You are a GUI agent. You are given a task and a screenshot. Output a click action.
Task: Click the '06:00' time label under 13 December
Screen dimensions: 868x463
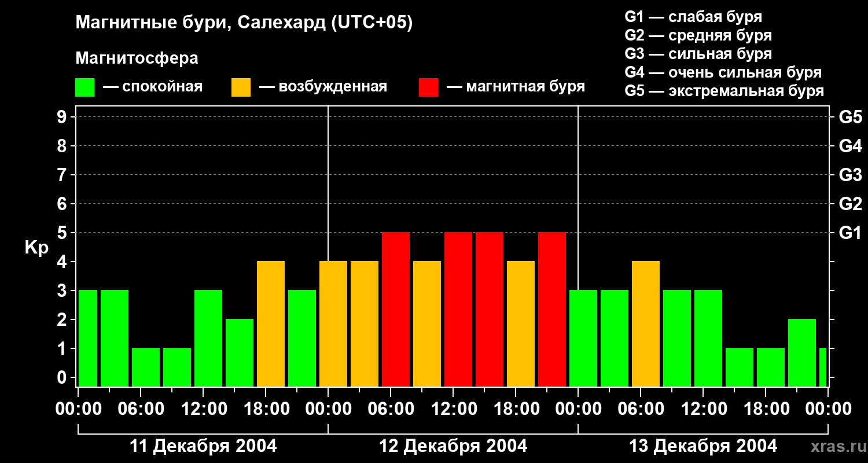(x=641, y=409)
